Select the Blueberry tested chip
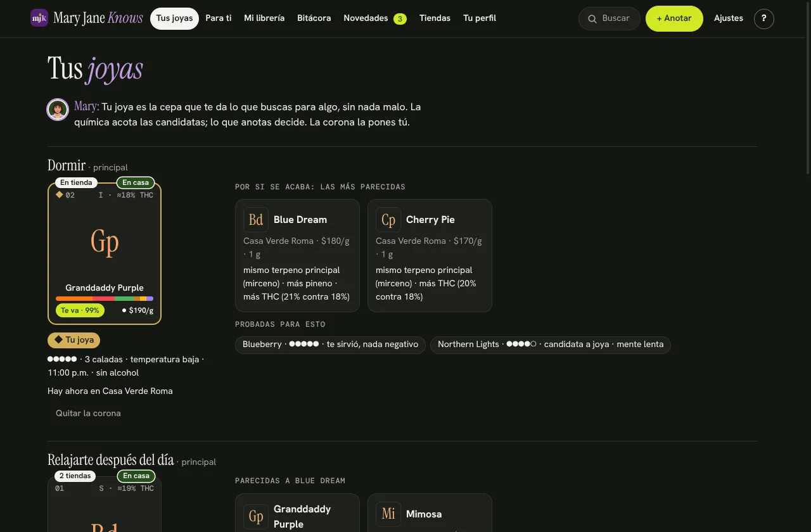811x532 pixels. click(x=330, y=345)
